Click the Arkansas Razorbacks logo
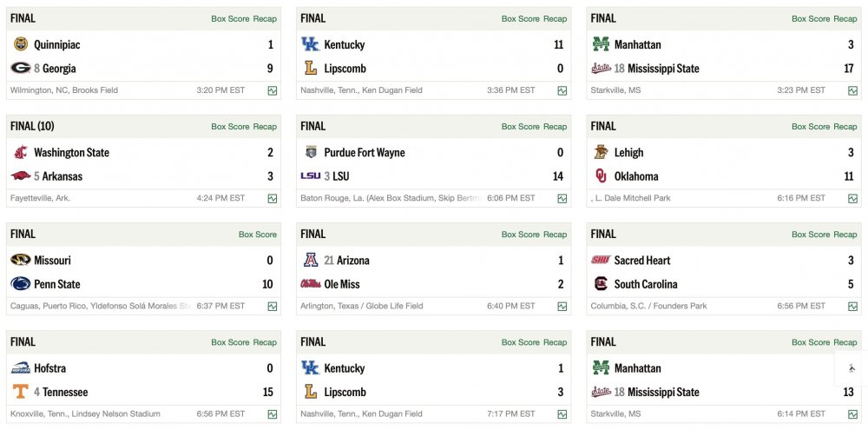868x430 pixels. click(20, 176)
